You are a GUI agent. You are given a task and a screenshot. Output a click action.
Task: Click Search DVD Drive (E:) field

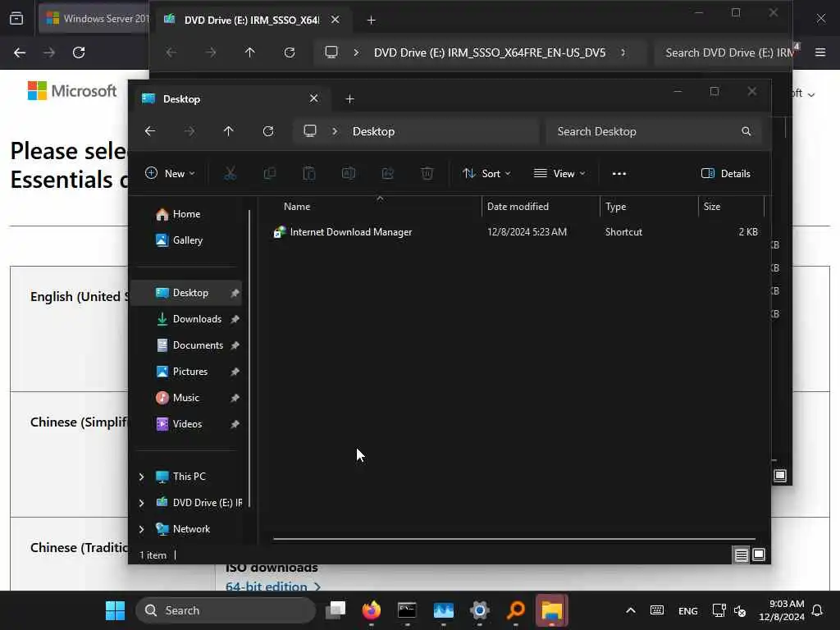coord(724,52)
